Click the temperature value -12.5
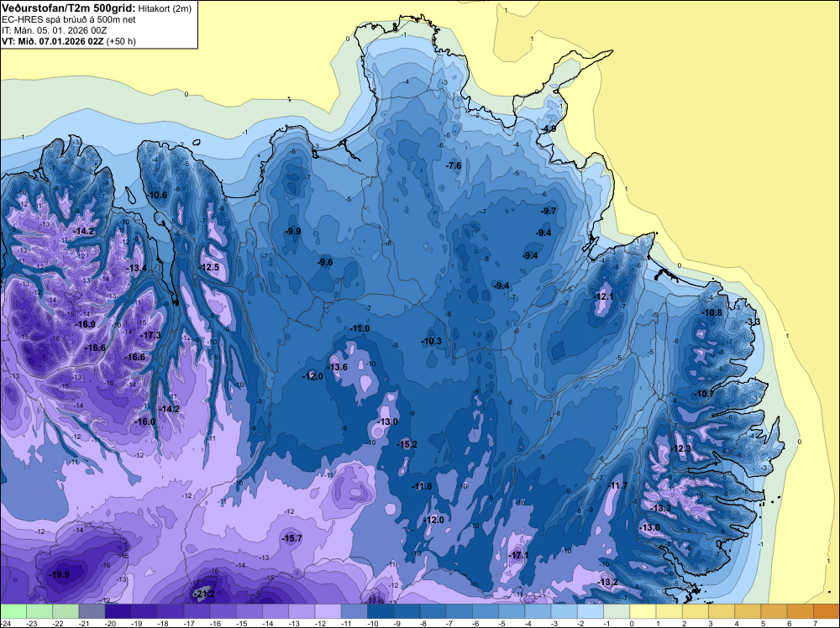840x628 pixels. click(x=209, y=267)
